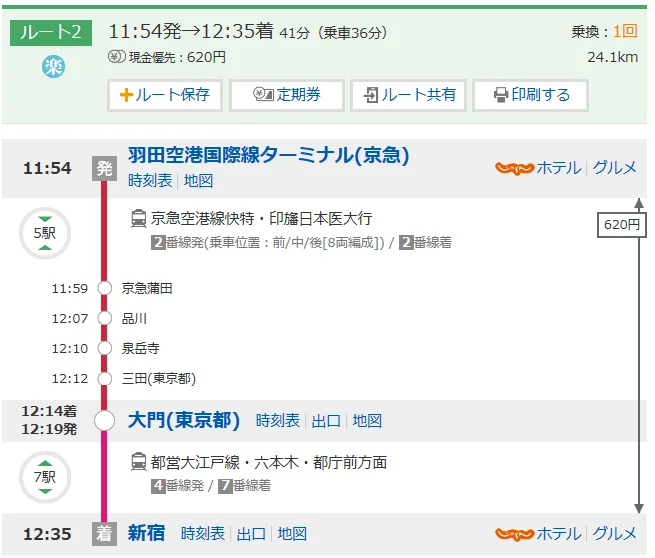This screenshot has height=558, width=655.
Task: Click 11:59 time at 京急蒲田
Action: click(70, 289)
